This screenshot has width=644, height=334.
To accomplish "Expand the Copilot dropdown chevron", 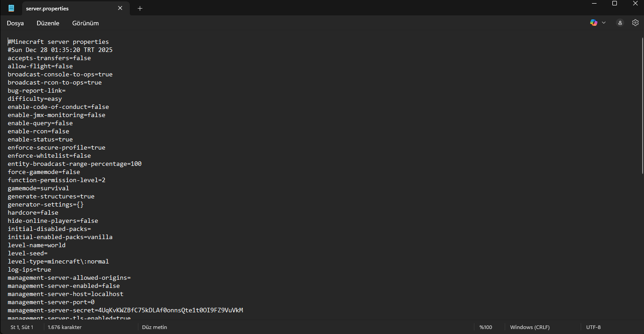I will coord(604,23).
